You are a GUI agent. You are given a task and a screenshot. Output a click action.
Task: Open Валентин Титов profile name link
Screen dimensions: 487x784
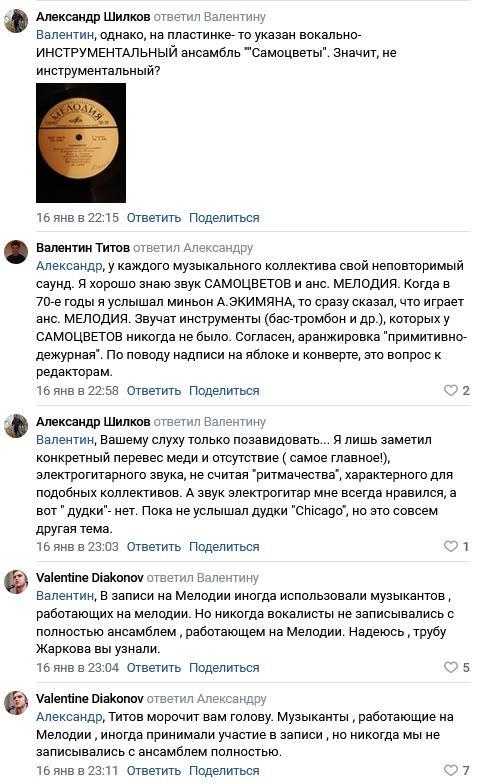(x=83, y=248)
